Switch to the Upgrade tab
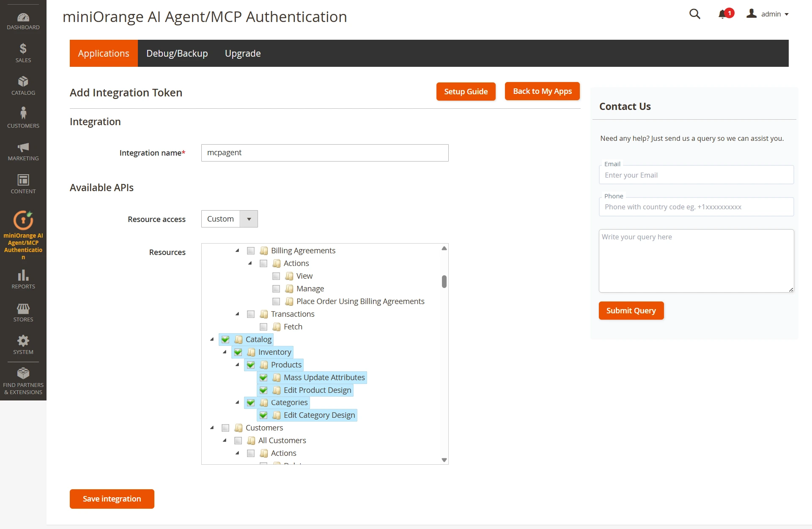812x529 pixels. pyautogui.click(x=243, y=53)
